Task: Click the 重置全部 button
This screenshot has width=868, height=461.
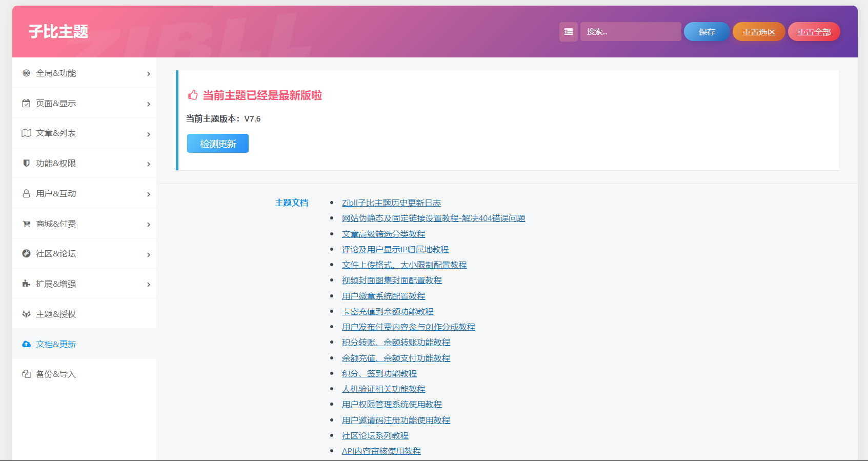Action: coord(814,32)
